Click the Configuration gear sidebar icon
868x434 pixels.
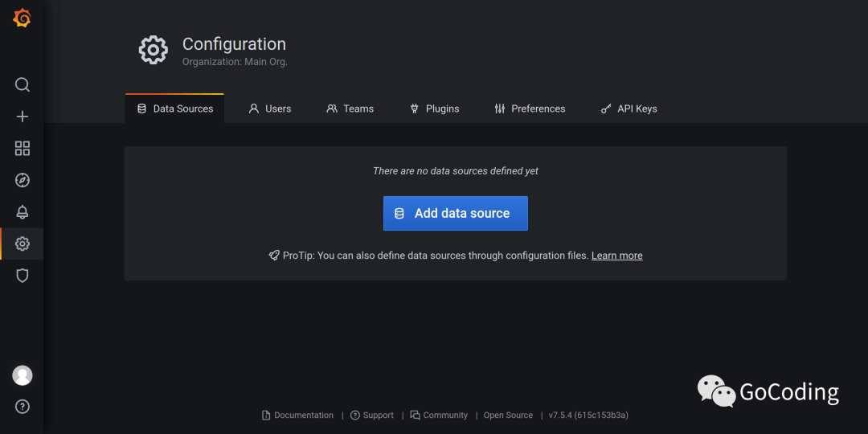23,244
